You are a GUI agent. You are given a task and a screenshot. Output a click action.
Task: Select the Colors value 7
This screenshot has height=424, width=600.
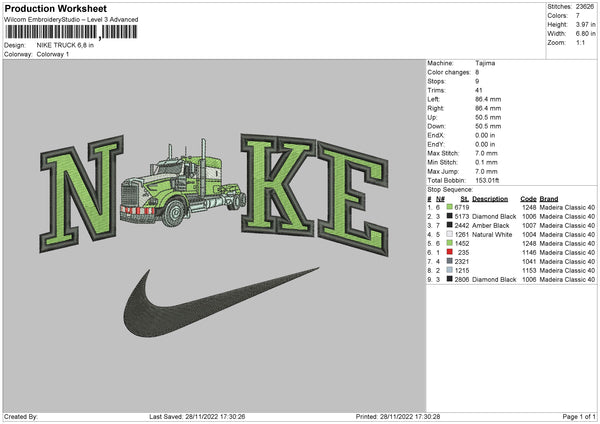(578, 16)
